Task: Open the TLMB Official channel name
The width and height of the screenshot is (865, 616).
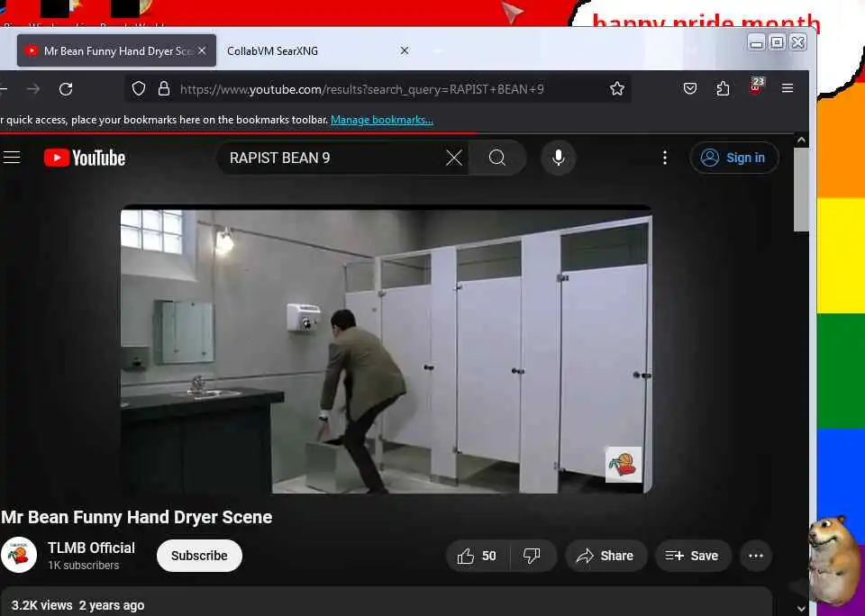Action: [92, 548]
